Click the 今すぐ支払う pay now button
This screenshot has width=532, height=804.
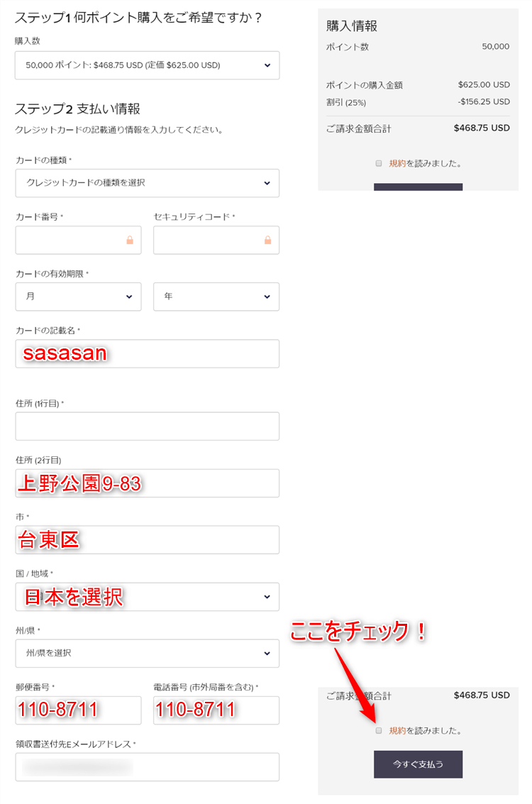pyautogui.click(x=418, y=764)
